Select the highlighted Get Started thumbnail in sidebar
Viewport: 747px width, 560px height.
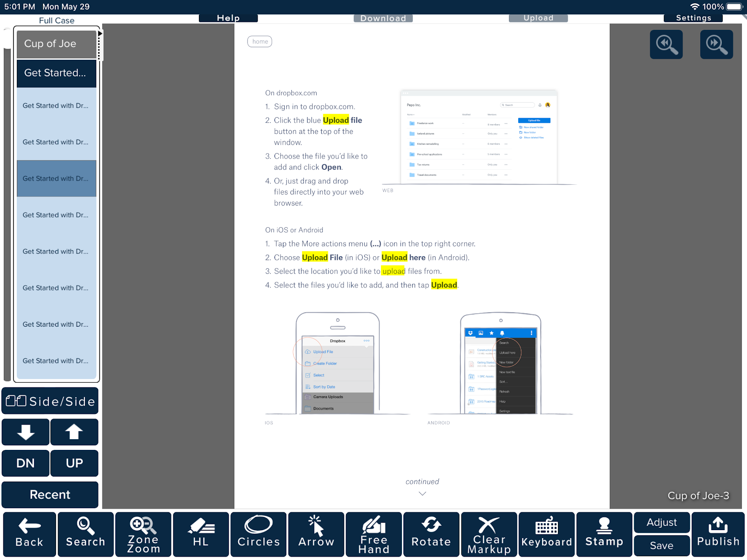[x=56, y=178]
